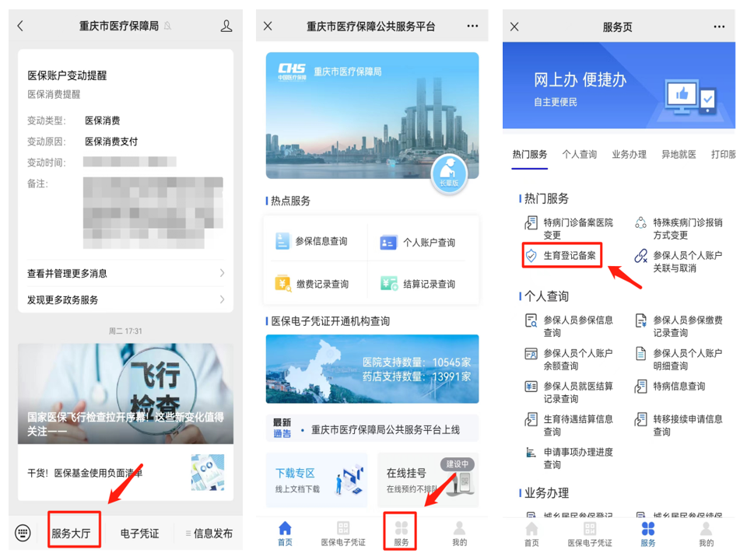The image size is (747, 560).
Task: Expand 发现更多政务服务 row chevron
Action: point(222,299)
